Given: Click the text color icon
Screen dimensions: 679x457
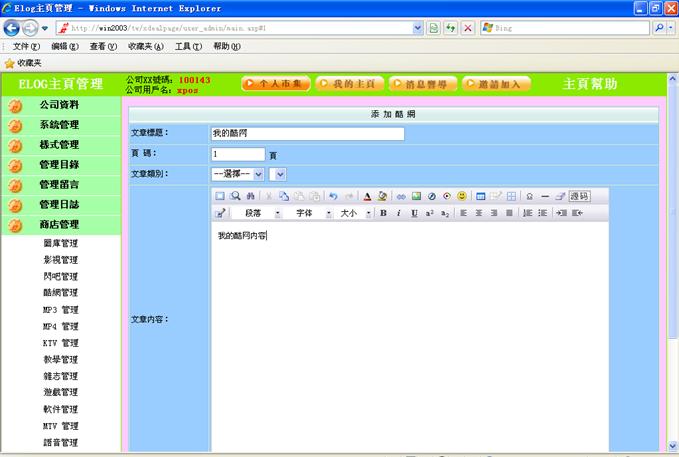Looking at the screenshot, I should [367, 196].
